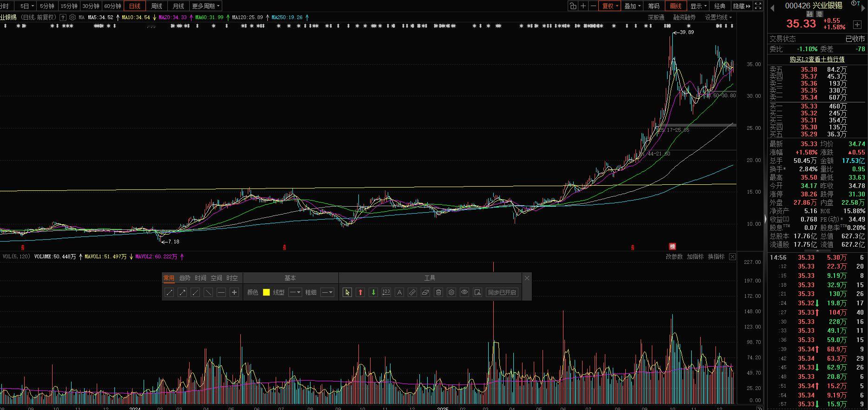Select the arrow line drawing tool
Image resolution: width=868 pixels, height=410 pixels.
(182, 292)
